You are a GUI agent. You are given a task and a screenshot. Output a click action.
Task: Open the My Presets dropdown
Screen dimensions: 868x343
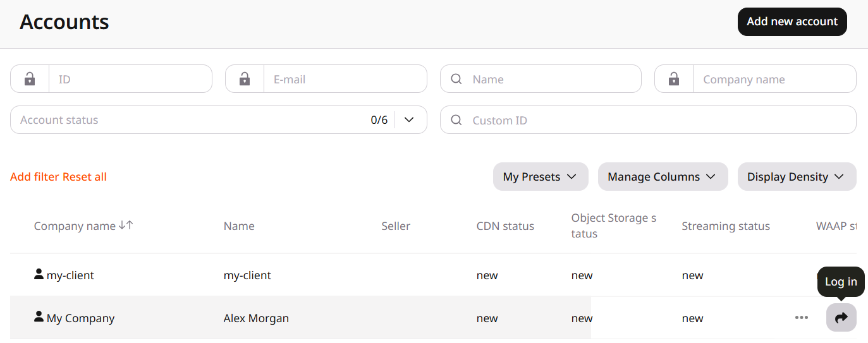541,177
